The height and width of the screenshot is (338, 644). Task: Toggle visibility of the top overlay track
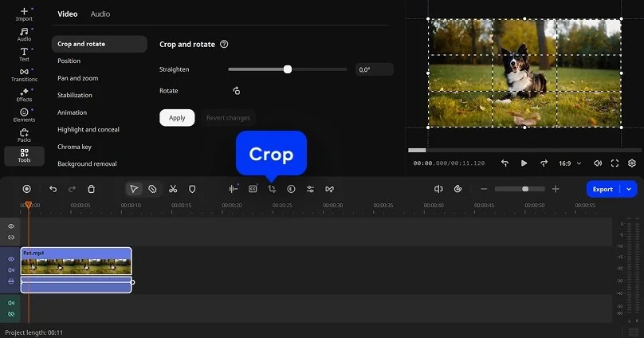click(11, 226)
